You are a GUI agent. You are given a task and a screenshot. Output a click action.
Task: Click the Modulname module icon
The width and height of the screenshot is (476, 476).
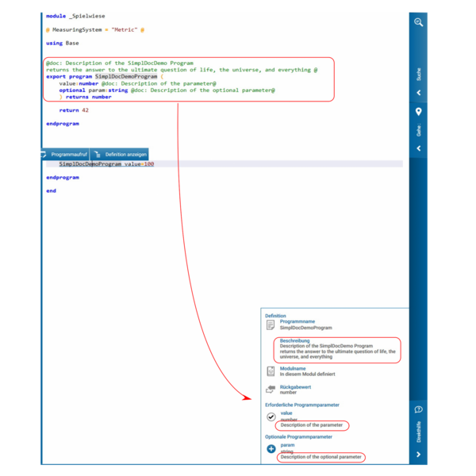tap(271, 371)
